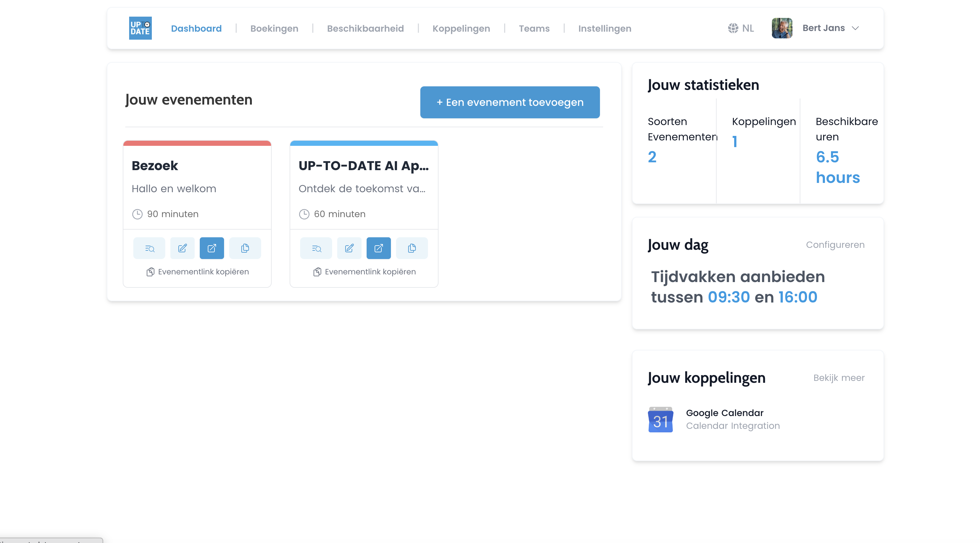Screen dimensions: 980x543
Task: Click the Soorten Evenementen count 2
Action: click(x=652, y=157)
